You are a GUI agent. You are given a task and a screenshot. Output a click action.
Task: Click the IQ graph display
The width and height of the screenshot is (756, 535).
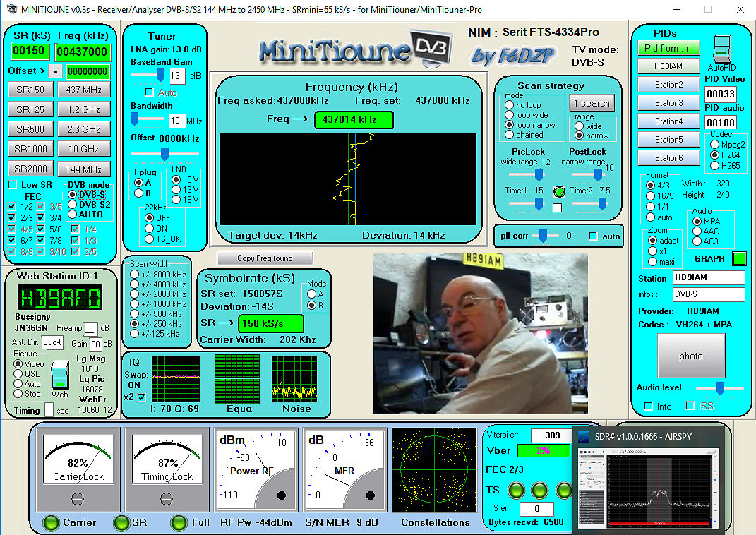point(176,378)
